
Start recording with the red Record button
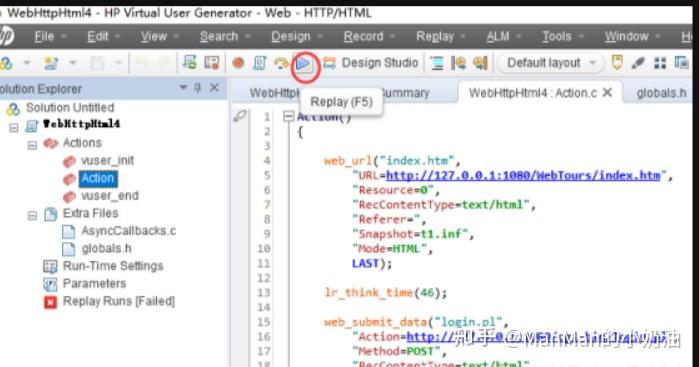(238, 63)
